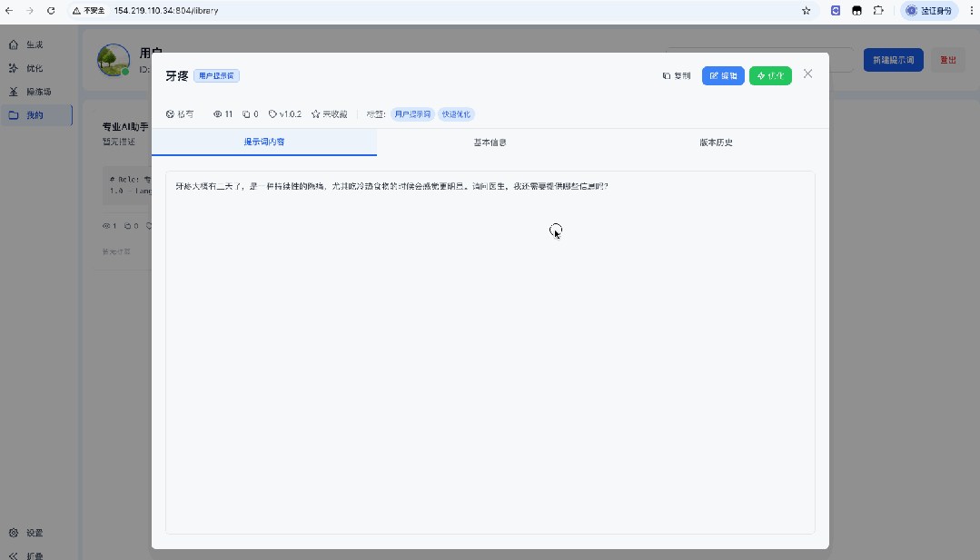
Task: Switch to the 基本信息 tab
Action: [x=490, y=142]
